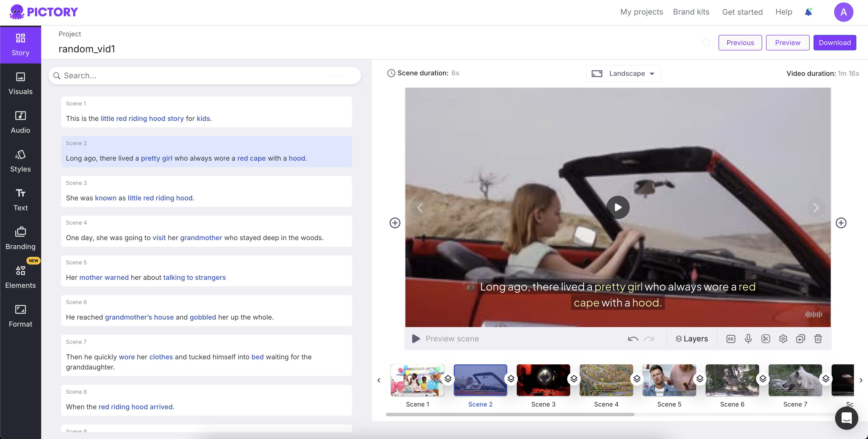Open the user avatar menu
Image resolution: width=868 pixels, height=439 pixels.
click(843, 12)
